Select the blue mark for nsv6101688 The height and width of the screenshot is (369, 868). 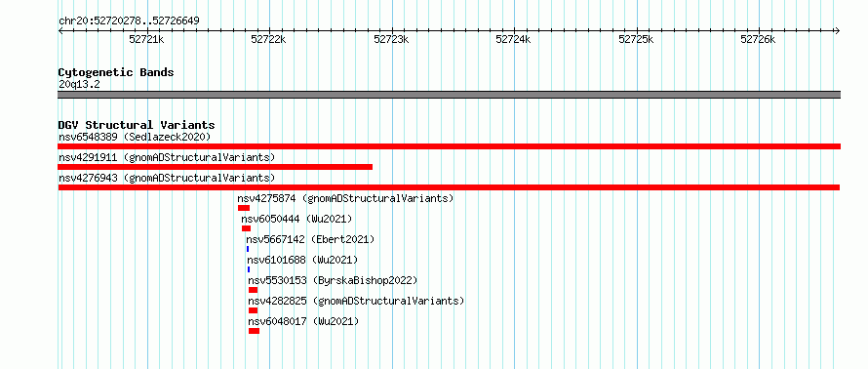tap(249, 269)
